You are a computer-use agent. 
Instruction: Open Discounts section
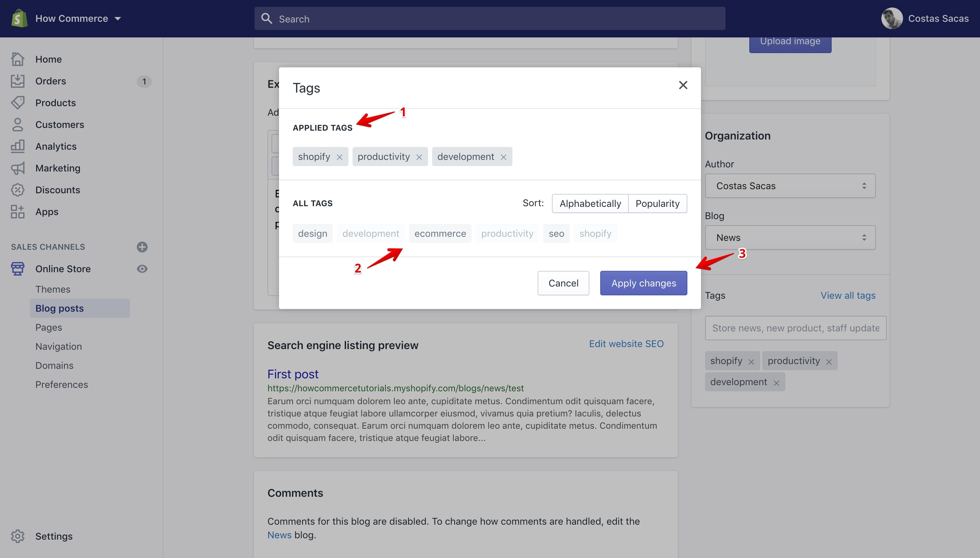58,190
